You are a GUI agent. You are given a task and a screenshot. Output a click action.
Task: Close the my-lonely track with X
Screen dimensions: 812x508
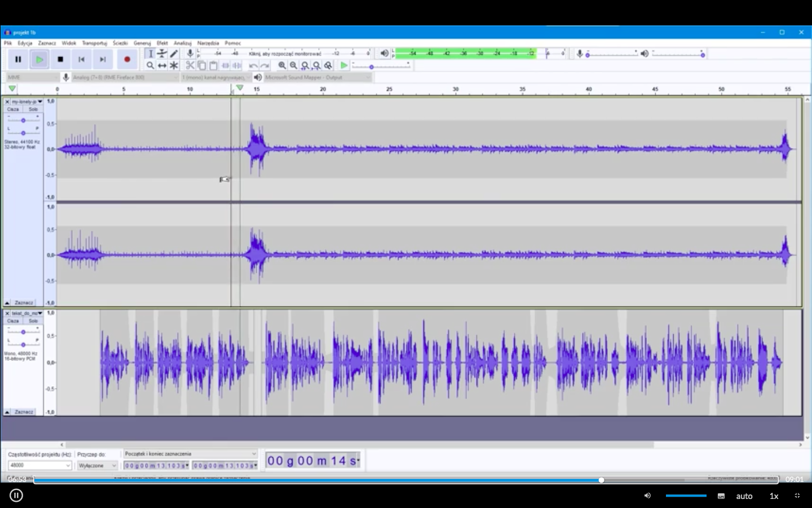[x=7, y=102]
